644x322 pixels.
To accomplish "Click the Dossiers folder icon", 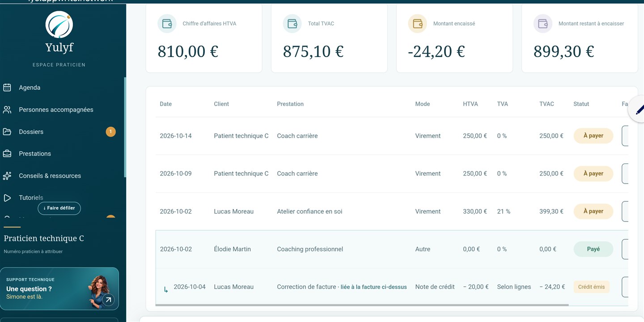I will (7, 132).
